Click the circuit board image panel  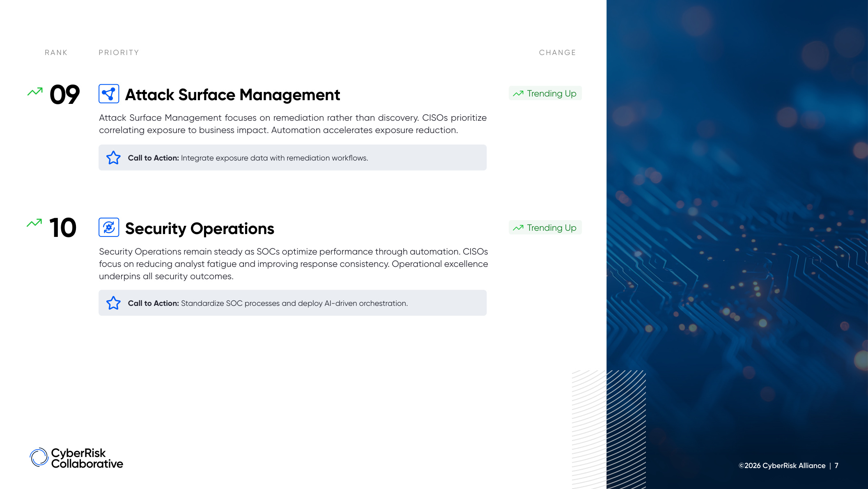coord(737,244)
